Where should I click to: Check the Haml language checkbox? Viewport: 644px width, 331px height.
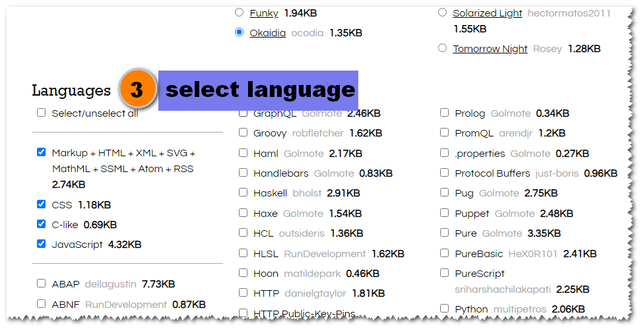coord(243,153)
